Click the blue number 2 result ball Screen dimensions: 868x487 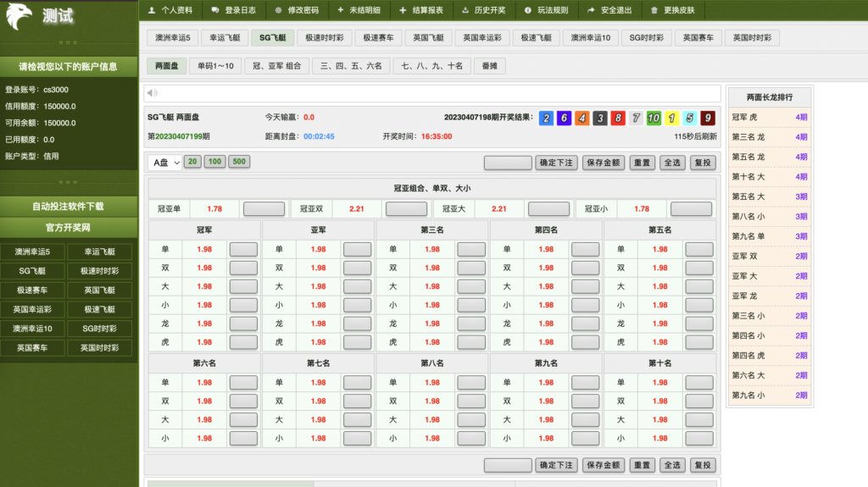coord(547,119)
